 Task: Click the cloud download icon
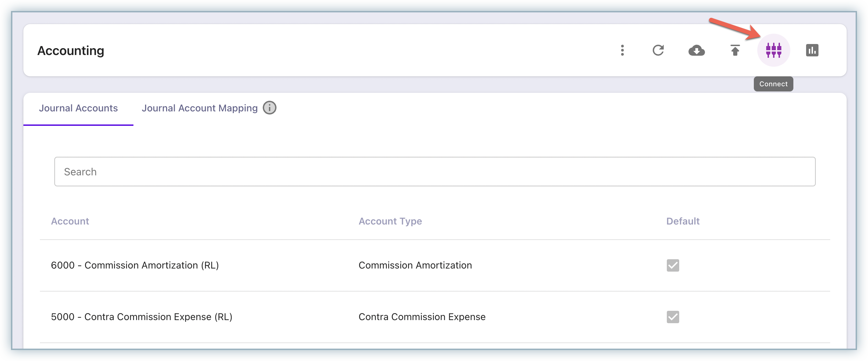(696, 51)
